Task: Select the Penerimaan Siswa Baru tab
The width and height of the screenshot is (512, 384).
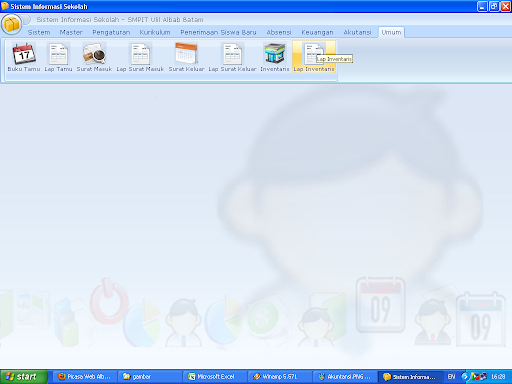Action: pos(218,32)
